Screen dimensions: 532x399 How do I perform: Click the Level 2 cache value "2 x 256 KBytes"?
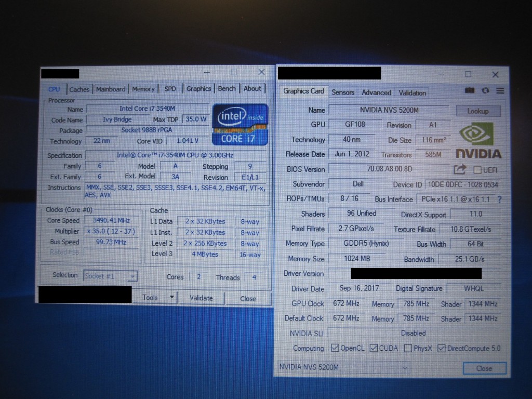tap(205, 243)
